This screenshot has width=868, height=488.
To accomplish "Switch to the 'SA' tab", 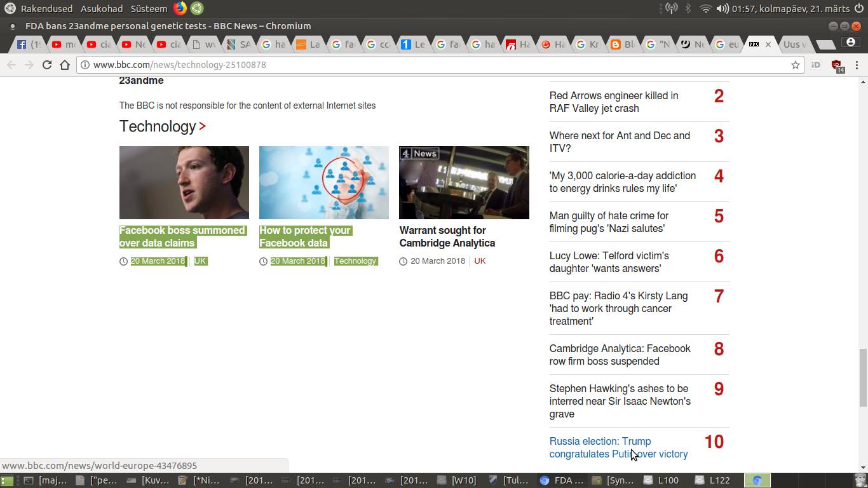I will 239,44.
